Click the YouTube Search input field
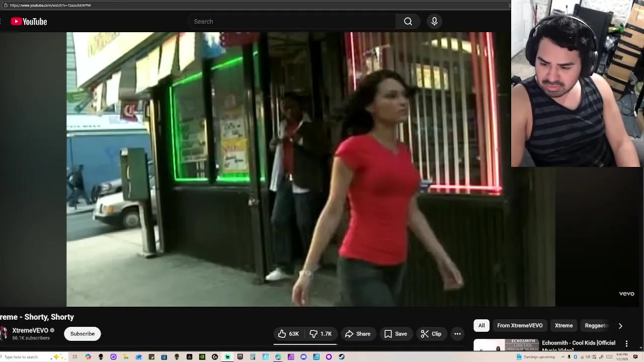Screen dimensions: 644x362 point(292,22)
